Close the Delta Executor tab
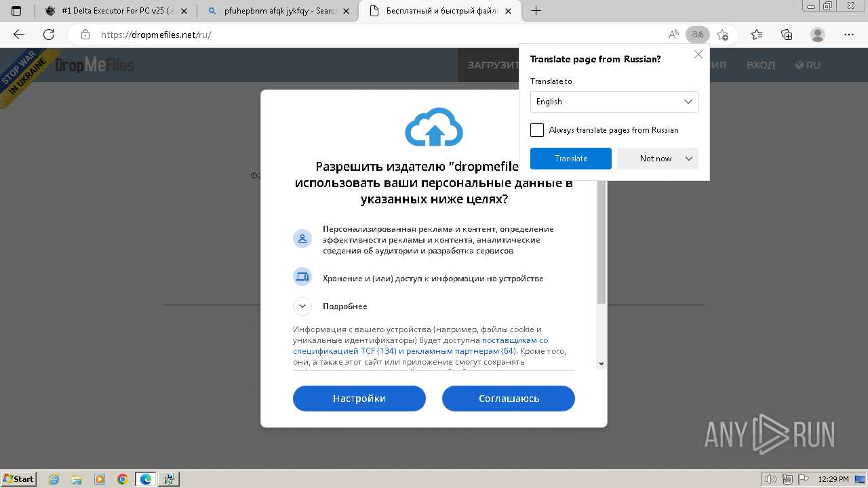The height and width of the screenshot is (488, 868). coord(184,11)
